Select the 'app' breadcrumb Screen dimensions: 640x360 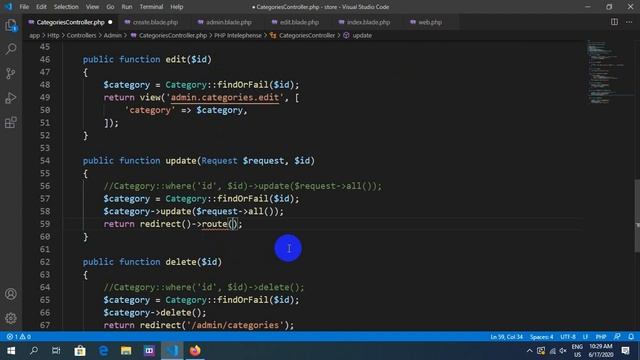tap(35, 36)
